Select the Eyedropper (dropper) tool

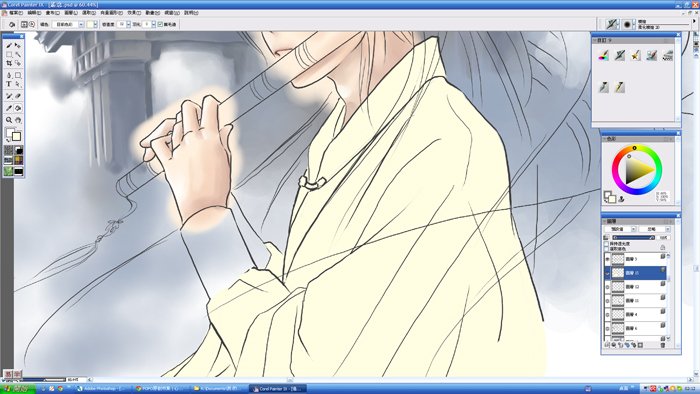9,108
